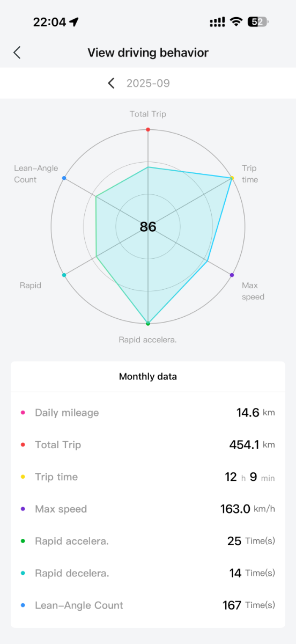Tap the teal Rapid radar point

[64, 275]
